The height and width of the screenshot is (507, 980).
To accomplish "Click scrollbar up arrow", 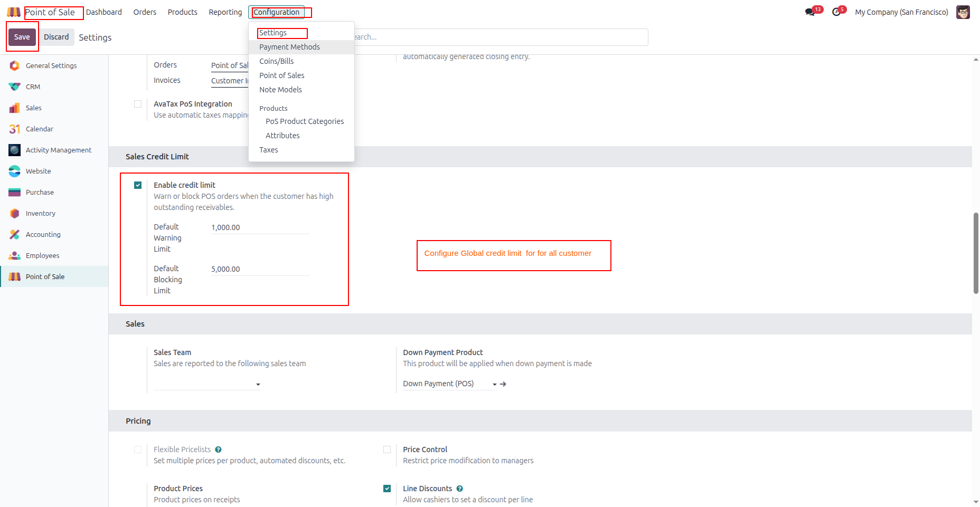I will [976, 59].
